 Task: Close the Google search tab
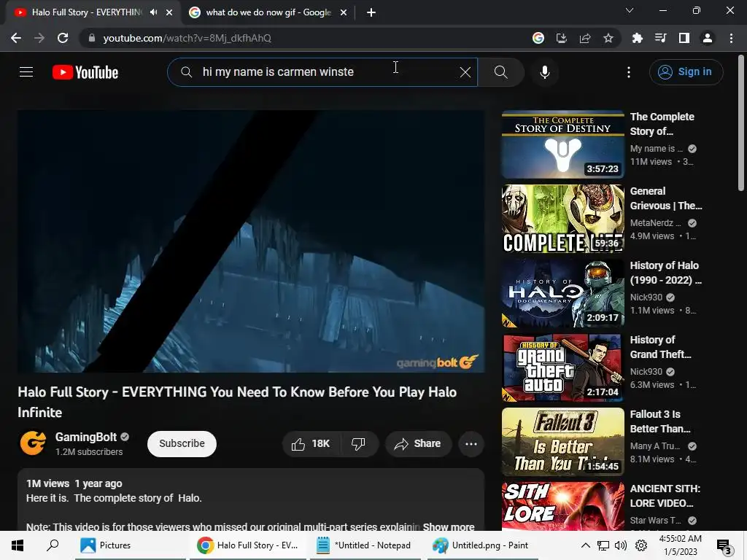click(x=344, y=12)
